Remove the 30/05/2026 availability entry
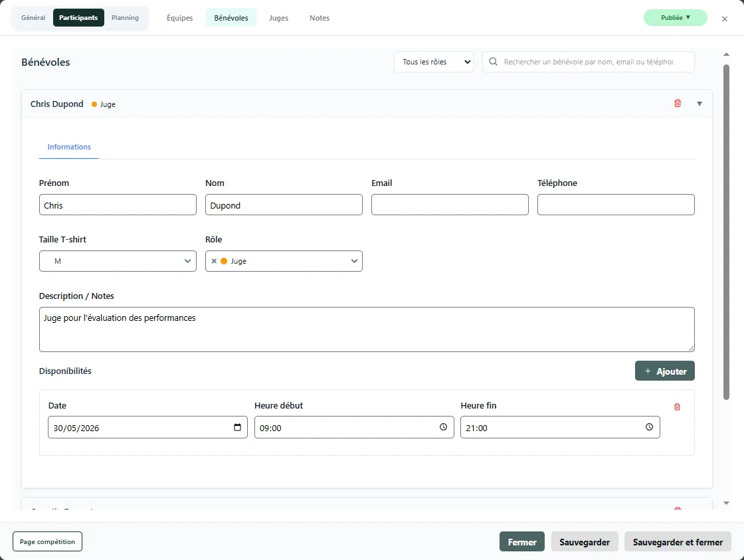The height and width of the screenshot is (560, 744). [677, 407]
